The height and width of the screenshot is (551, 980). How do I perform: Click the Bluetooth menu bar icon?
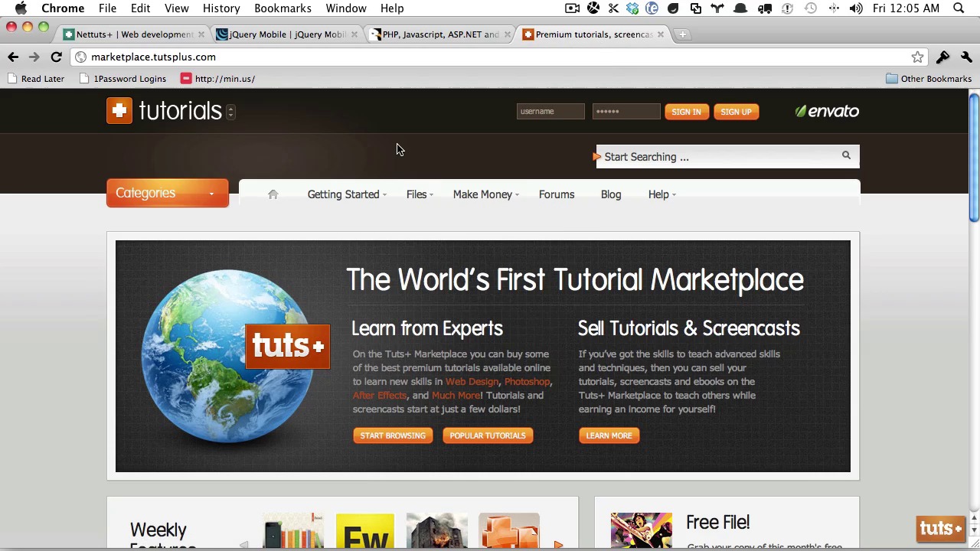click(x=834, y=8)
